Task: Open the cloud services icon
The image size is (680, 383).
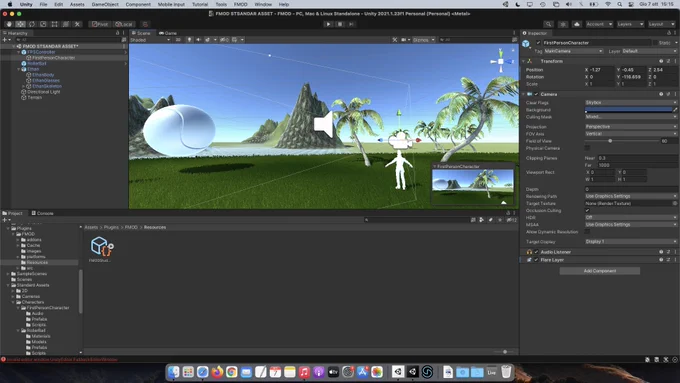Action: pyautogui.click(x=577, y=24)
